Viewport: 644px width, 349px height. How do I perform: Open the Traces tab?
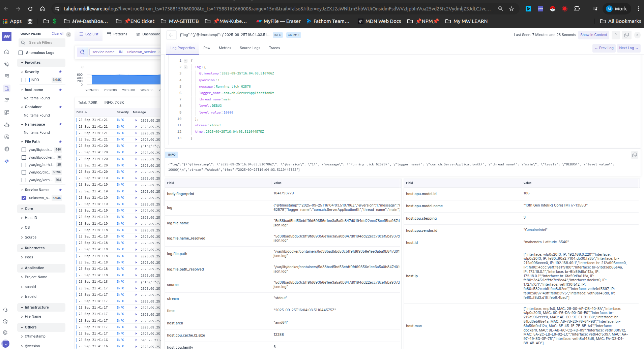[274, 48]
